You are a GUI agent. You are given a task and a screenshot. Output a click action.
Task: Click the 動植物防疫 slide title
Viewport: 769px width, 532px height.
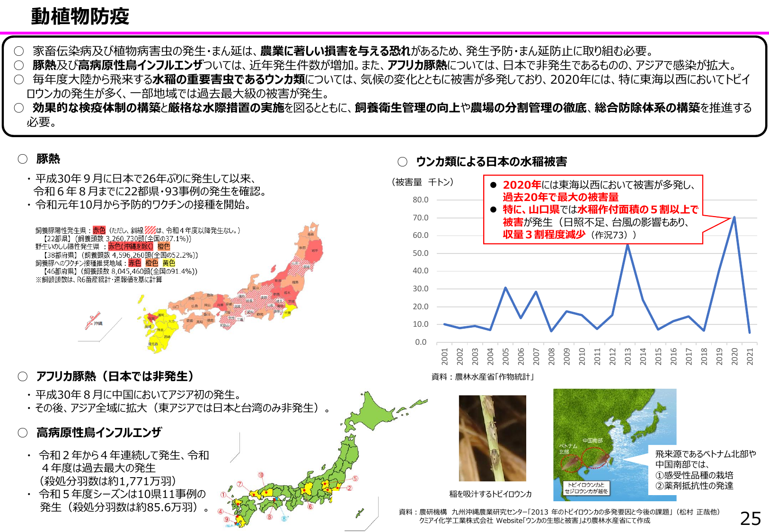80,17
